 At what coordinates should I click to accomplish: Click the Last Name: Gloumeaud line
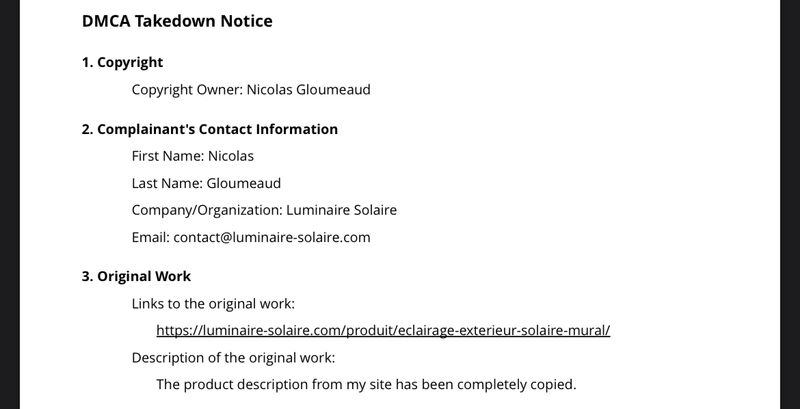[x=206, y=183]
